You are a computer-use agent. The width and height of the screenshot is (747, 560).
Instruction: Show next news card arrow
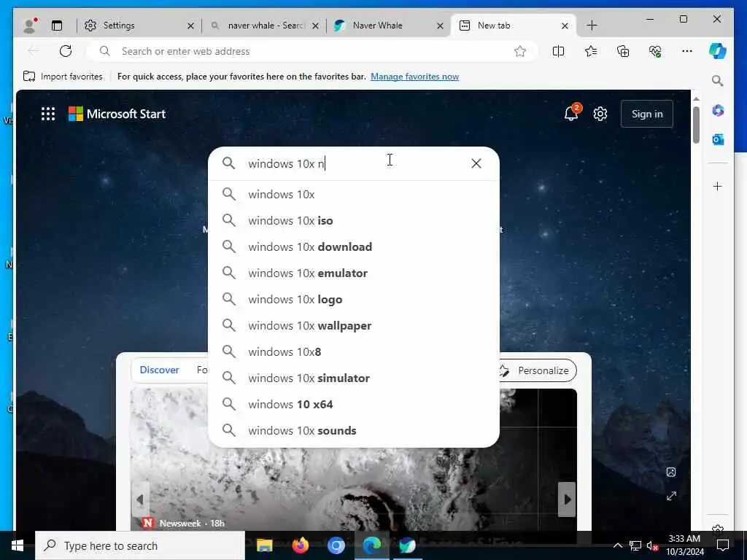[x=567, y=499]
